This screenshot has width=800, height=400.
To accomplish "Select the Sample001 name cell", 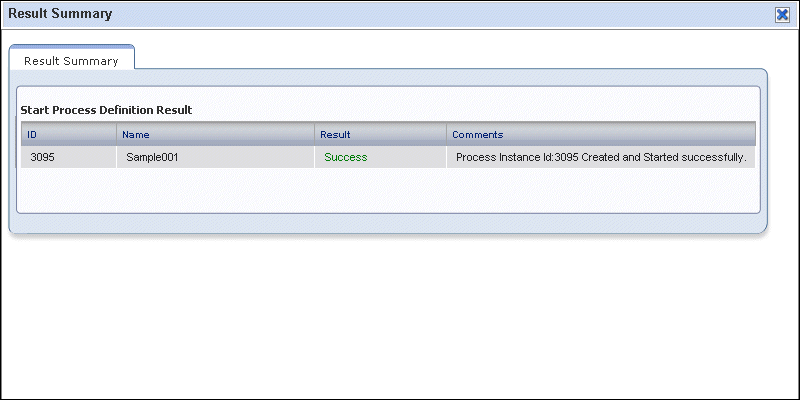I will (215, 157).
